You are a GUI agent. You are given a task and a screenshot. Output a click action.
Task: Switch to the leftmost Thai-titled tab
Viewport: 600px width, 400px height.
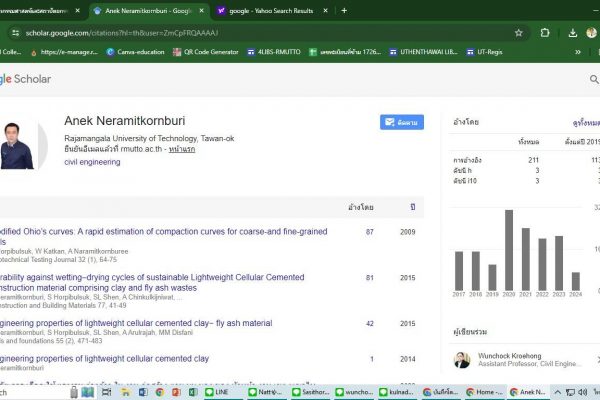coord(34,11)
